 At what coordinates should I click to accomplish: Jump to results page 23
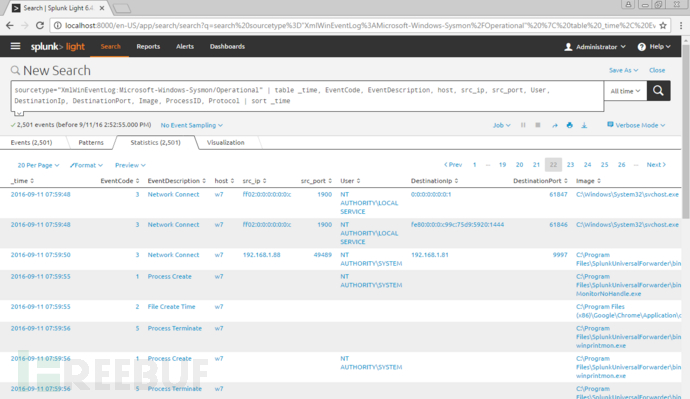point(570,165)
